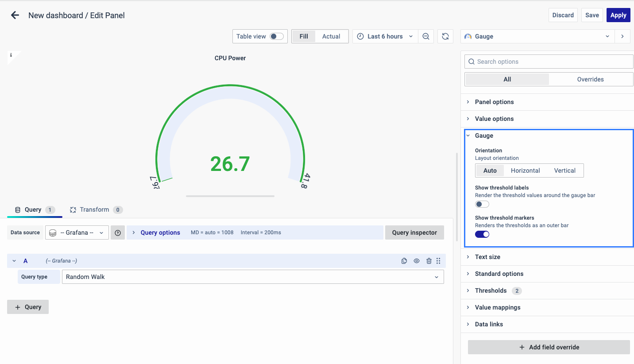Click the back arrow to leave Edit Panel
Screen dimensions: 634x364
[15, 15]
